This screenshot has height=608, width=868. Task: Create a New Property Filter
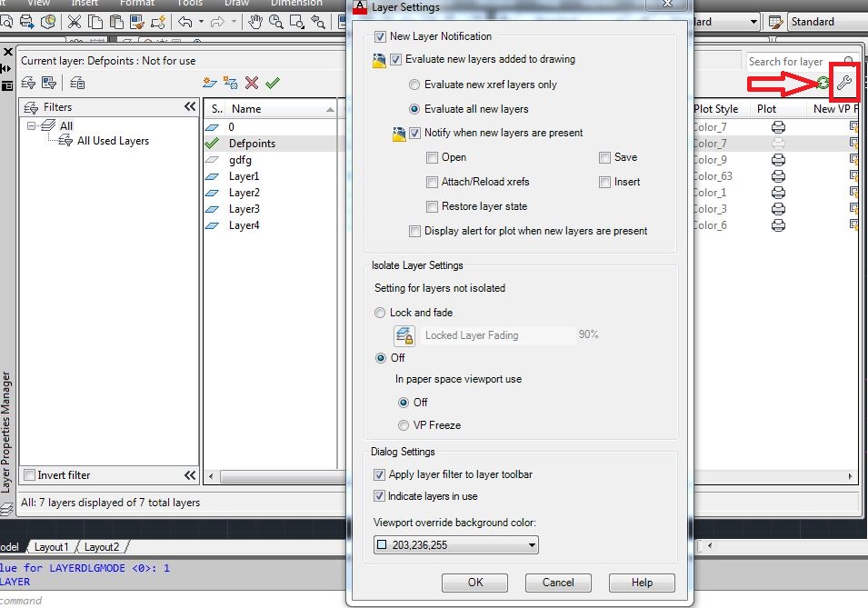coord(28,83)
